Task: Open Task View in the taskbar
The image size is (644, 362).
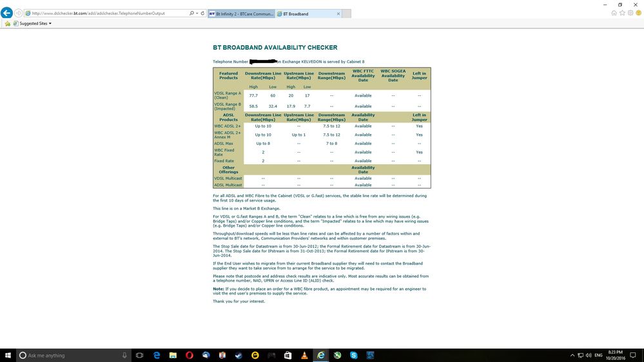Action: (x=140, y=356)
